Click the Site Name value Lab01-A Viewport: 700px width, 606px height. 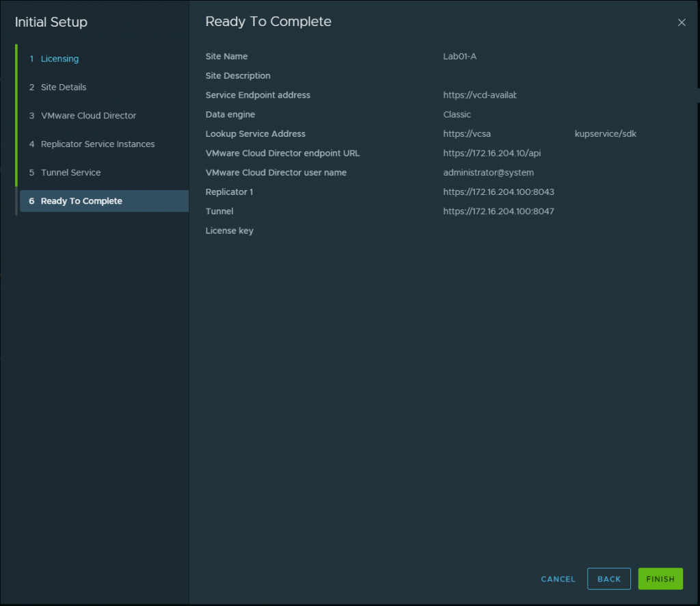(459, 56)
